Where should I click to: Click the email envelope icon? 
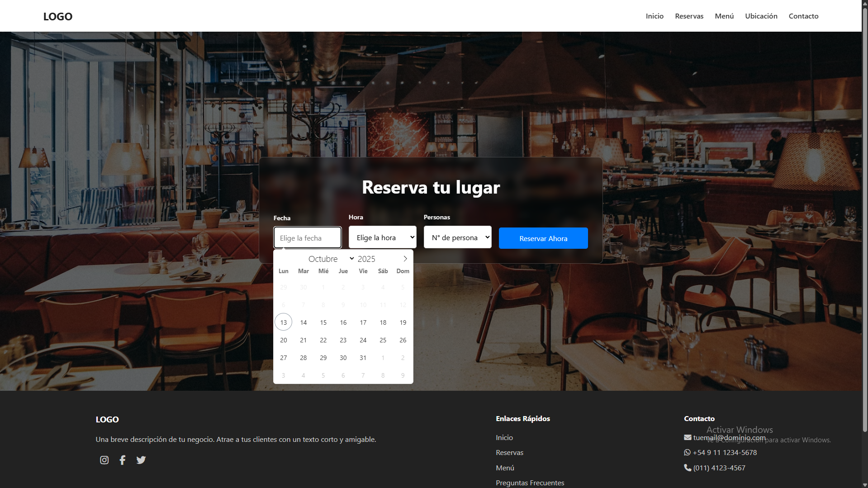[688, 437]
